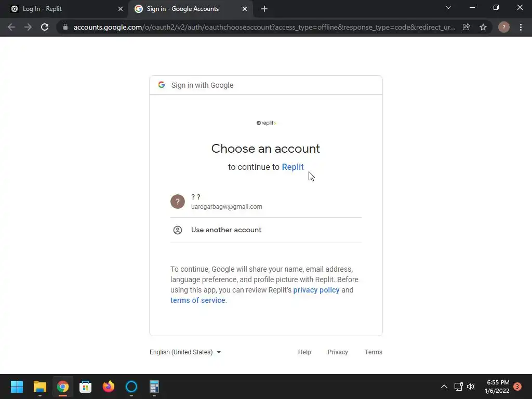532x399 pixels.
Task: Open the notification badge showing 3
Action: (517, 387)
